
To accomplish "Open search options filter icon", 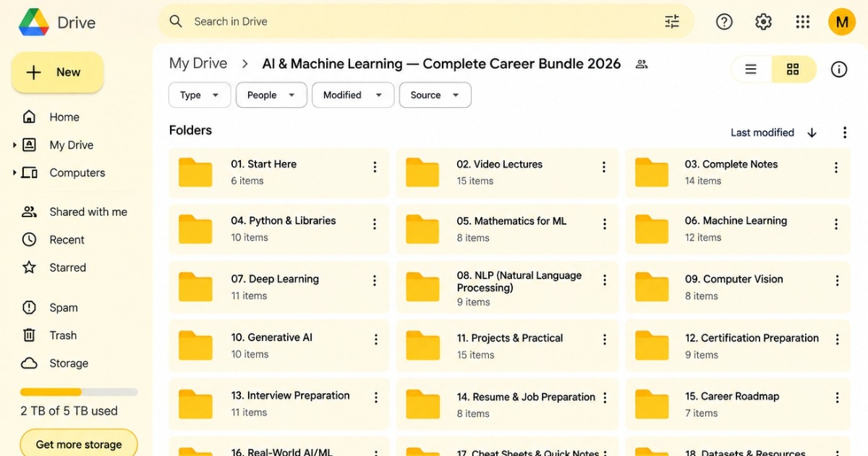I will click(x=672, y=22).
